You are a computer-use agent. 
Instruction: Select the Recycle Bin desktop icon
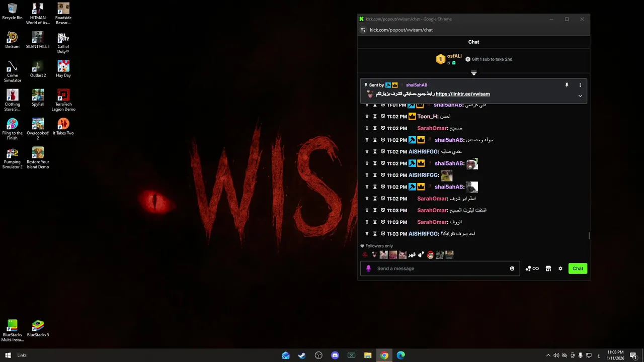[x=13, y=11]
